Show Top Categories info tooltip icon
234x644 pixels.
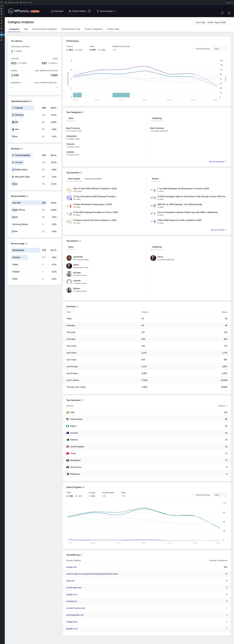point(83,112)
